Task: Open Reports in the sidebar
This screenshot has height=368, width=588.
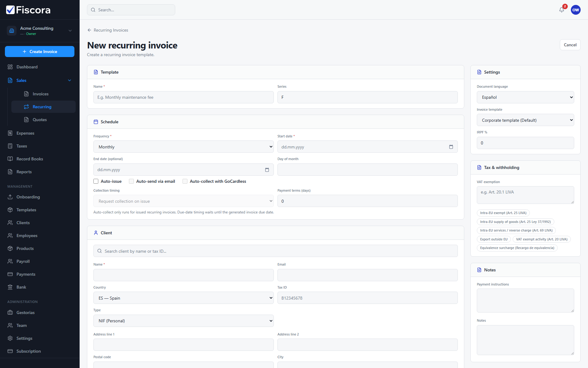Action: click(x=40, y=172)
